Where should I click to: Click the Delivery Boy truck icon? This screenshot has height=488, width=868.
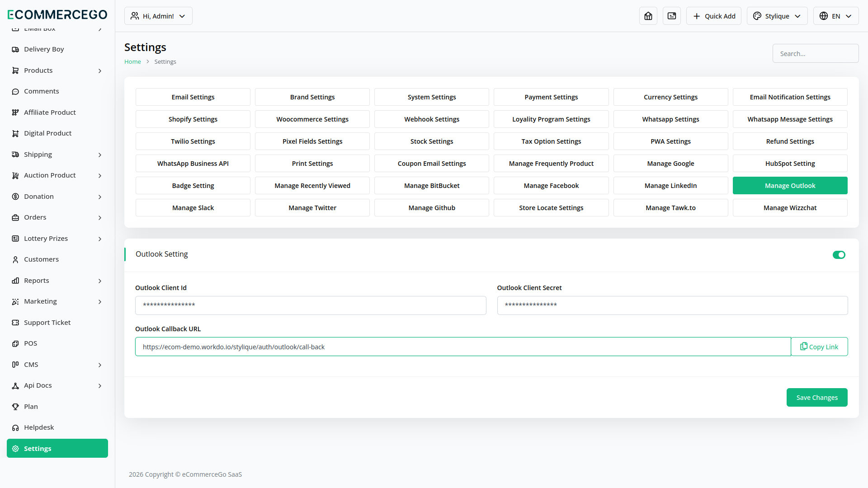(x=15, y=49)
